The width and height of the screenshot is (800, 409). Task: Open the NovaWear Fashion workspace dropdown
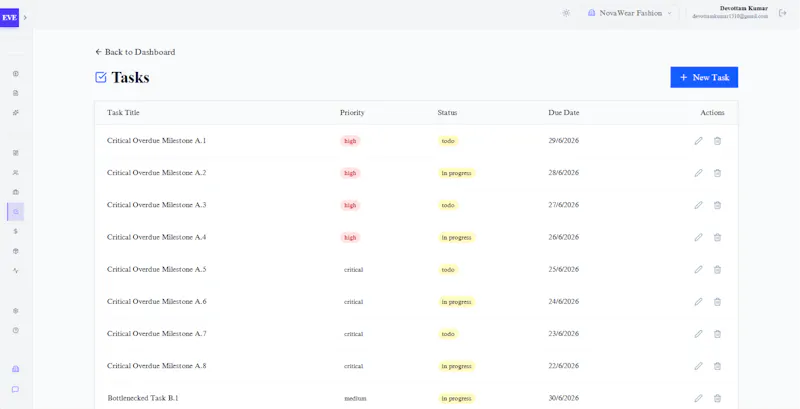coord(630,13)
